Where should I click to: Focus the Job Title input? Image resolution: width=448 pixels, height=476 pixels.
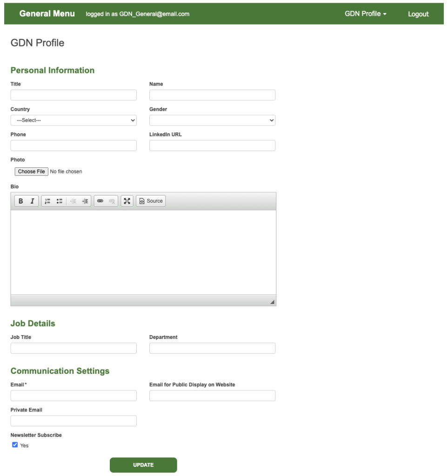(74, 348)
